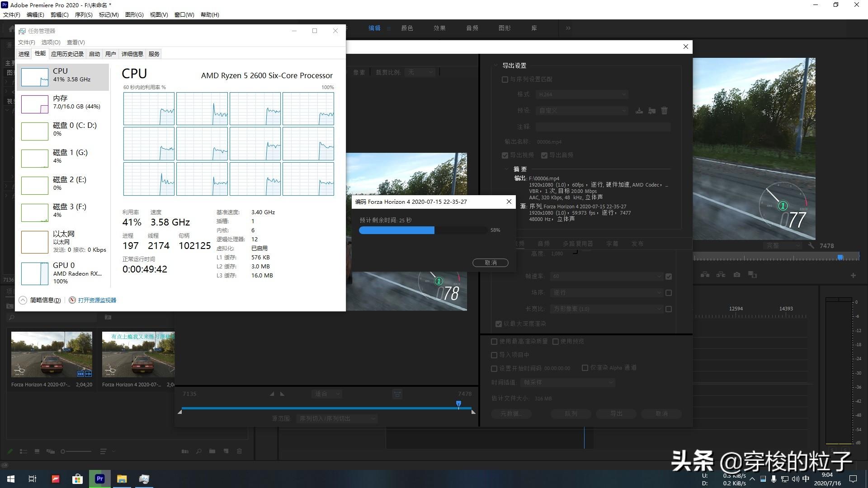Open 磁盘 1 (G:) performance view
This screenshot has height=488, width=868.
pyautogui.click(x=63, y=158)
